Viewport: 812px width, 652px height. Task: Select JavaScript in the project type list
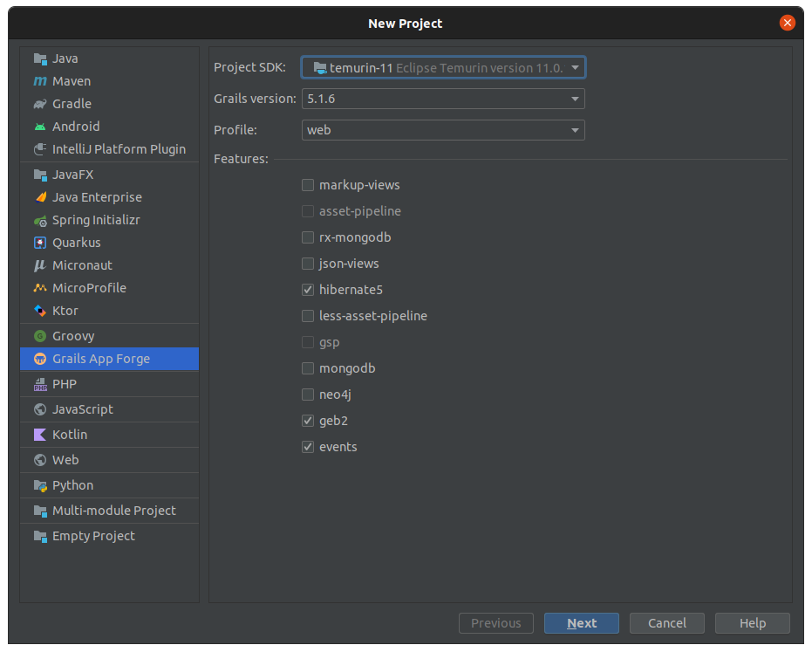click(109, 409)
